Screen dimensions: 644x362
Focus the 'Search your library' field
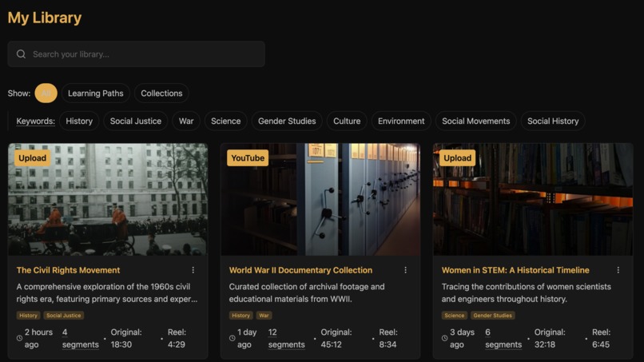pyautogui.click(x=136, y=54)
